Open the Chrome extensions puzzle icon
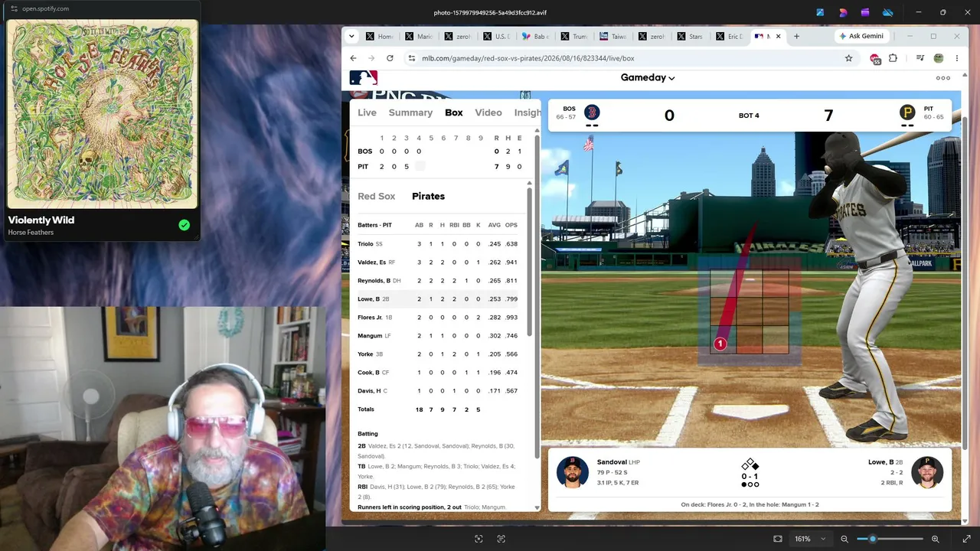This screenshot has width=980, height=551. point(893,58)
